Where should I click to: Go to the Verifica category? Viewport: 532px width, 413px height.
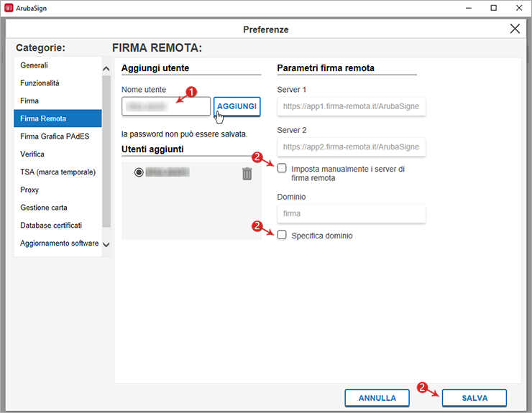click(x=58, y=154)
